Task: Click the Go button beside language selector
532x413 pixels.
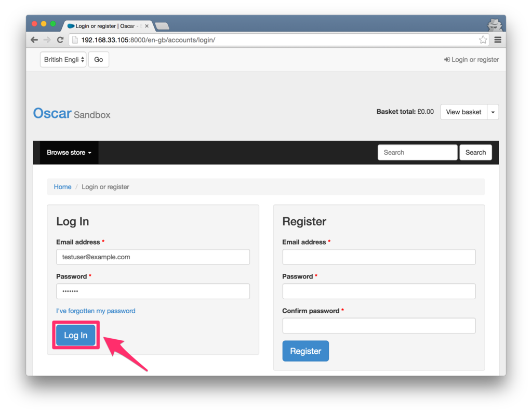Action: [98, 59]
